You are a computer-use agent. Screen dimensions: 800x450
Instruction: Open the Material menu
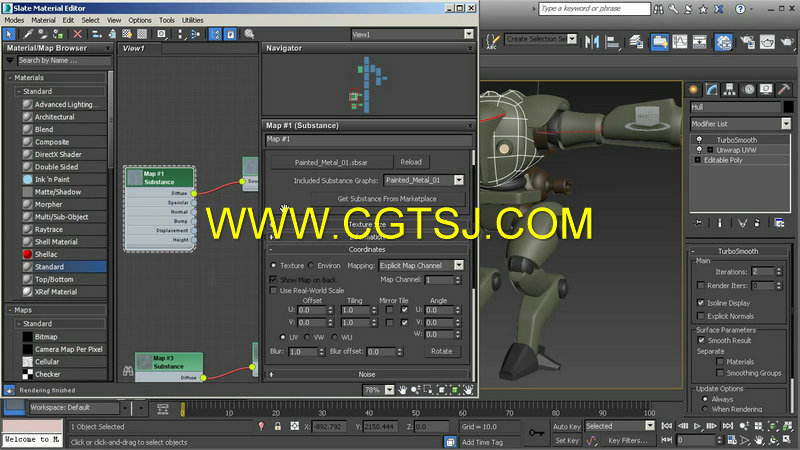(43, 20)
